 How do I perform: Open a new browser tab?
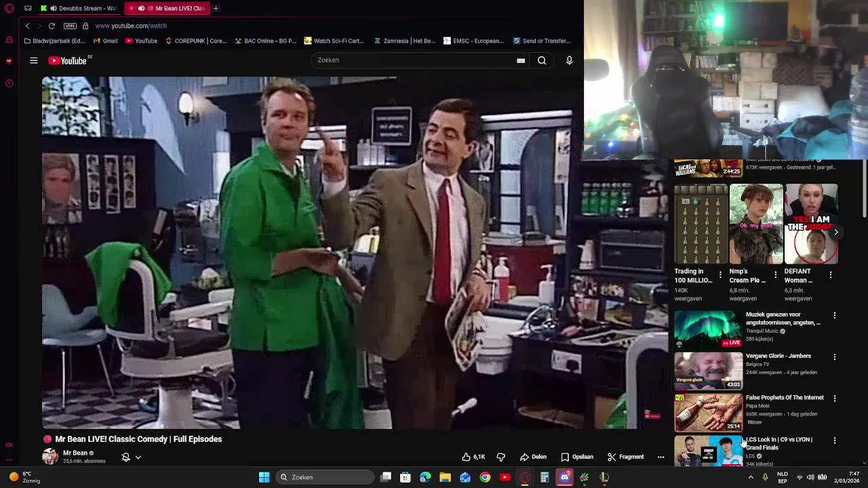[216, 8]
